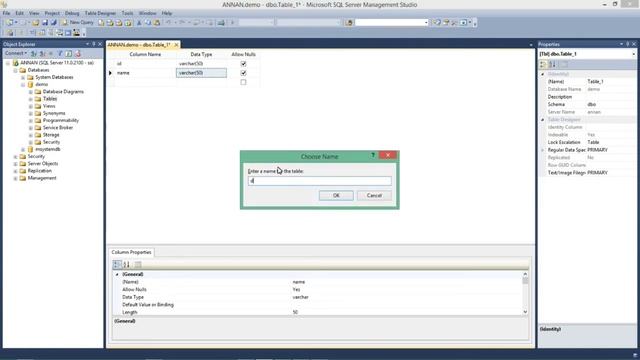Screen dimensions: 640x360
Task: Click the Refresh icon in Object Explorer toolbar
Action: pyautogui.click(x=69, y=53)
